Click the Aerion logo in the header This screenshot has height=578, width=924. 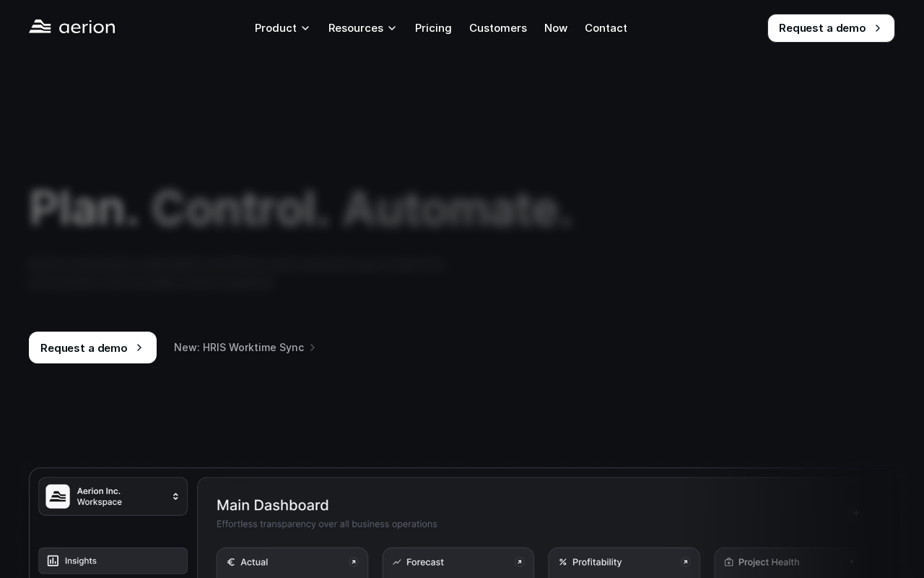[x=72, y=27]
